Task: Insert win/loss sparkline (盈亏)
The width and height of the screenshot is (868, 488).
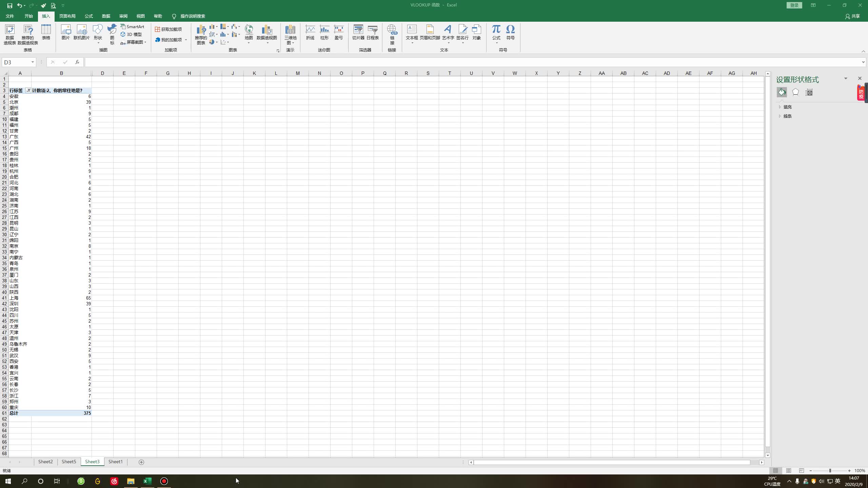Action: click(x=339, y=32)
